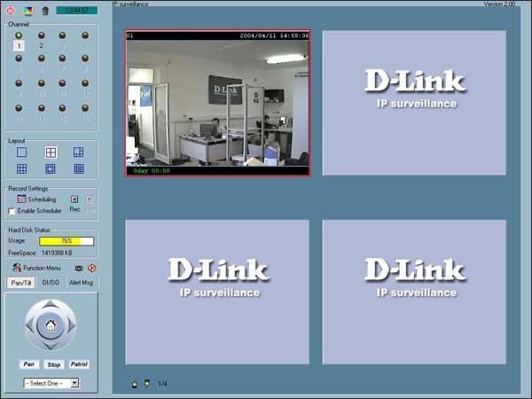Click the FreeSpace value 1419388 KB
This screenshot has width=532, height=399.
click(57, 253)
